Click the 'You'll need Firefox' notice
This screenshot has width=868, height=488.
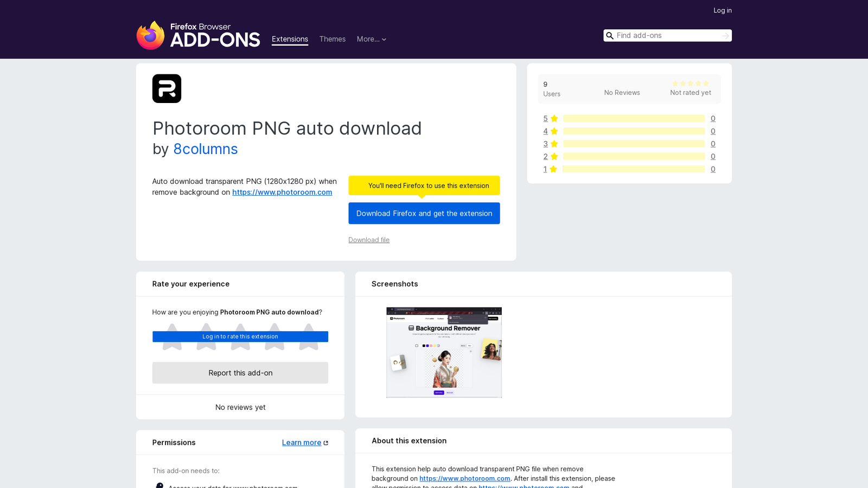click(424, 185)
